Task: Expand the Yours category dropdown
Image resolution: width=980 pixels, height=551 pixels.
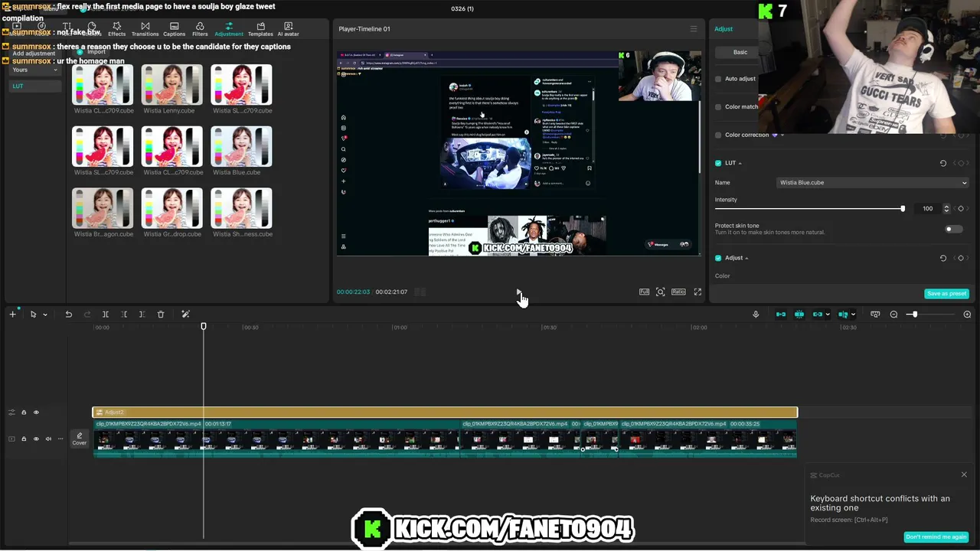Action: 35,70
